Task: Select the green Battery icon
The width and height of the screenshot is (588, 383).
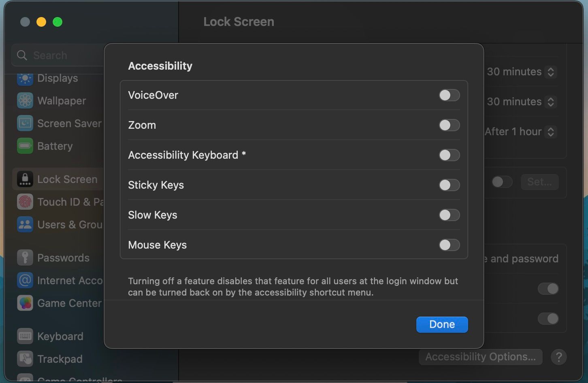Action: pyautogui.click(x=25, y=146)
